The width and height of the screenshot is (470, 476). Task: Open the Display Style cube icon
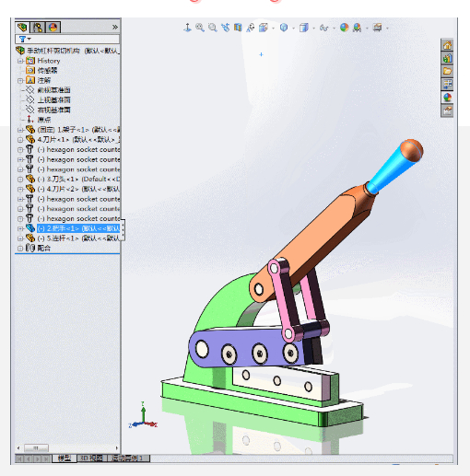pyautogui.click(x=304, y=28)
